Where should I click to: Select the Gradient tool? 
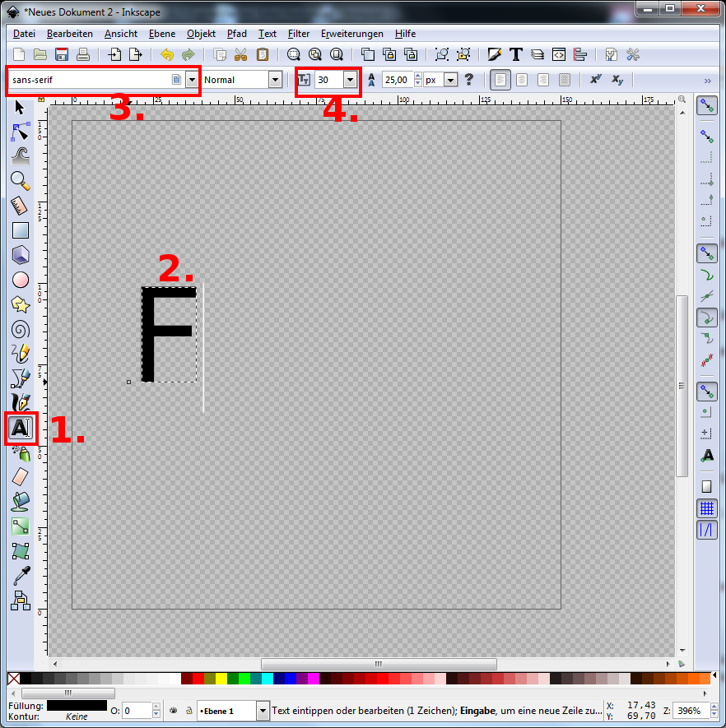tap(21, 526)
